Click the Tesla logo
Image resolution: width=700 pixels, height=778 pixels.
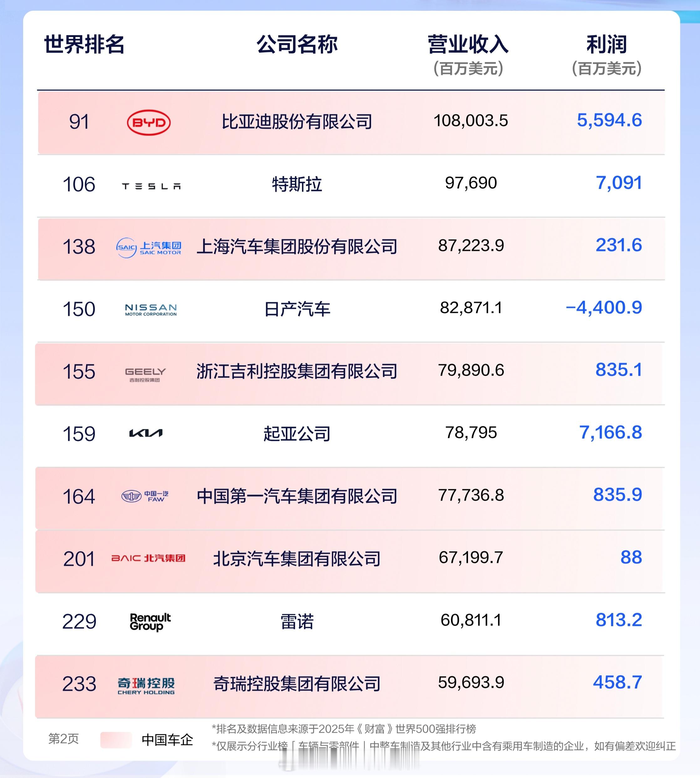tap(151, 187)
